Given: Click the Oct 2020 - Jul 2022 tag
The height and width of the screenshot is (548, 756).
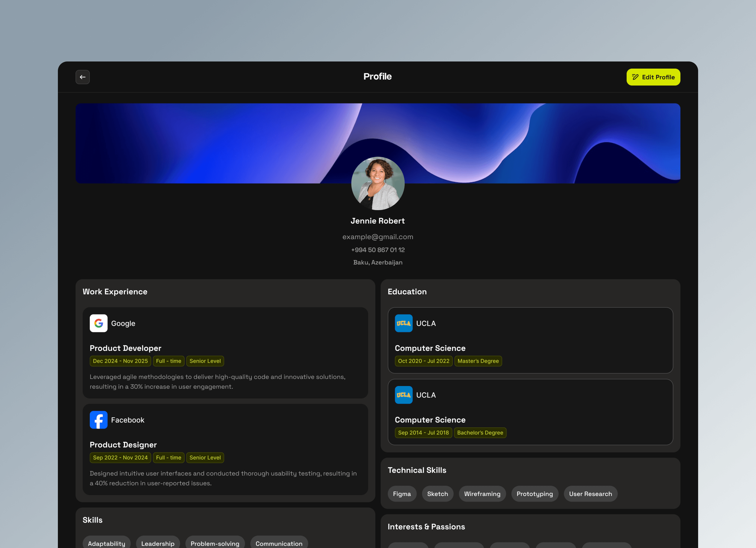Looking at the screenshot, I should coord(424,361).
